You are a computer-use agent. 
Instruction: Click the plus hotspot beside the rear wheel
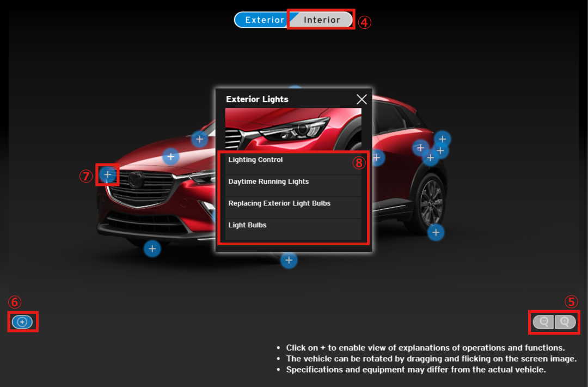pyautogui.click(x=436, y=233)
